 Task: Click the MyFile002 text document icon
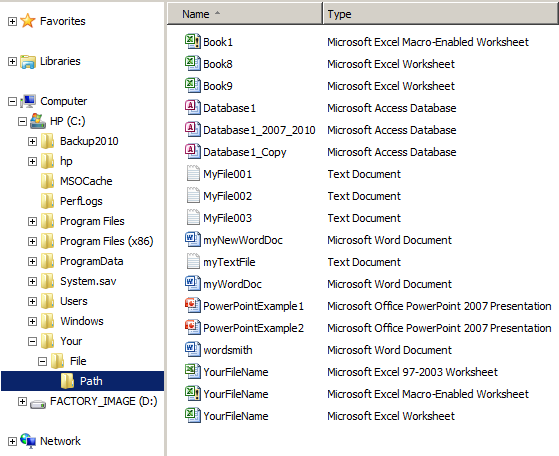[x=193, y=195]
